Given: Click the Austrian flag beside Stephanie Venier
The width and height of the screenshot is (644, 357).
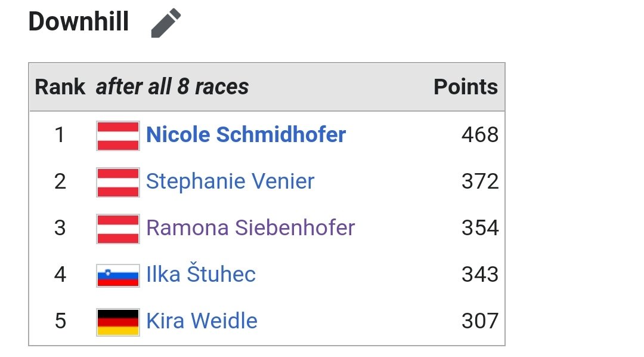Looking at the screenshot, I should pyautogui.click(x=118, y=182).
